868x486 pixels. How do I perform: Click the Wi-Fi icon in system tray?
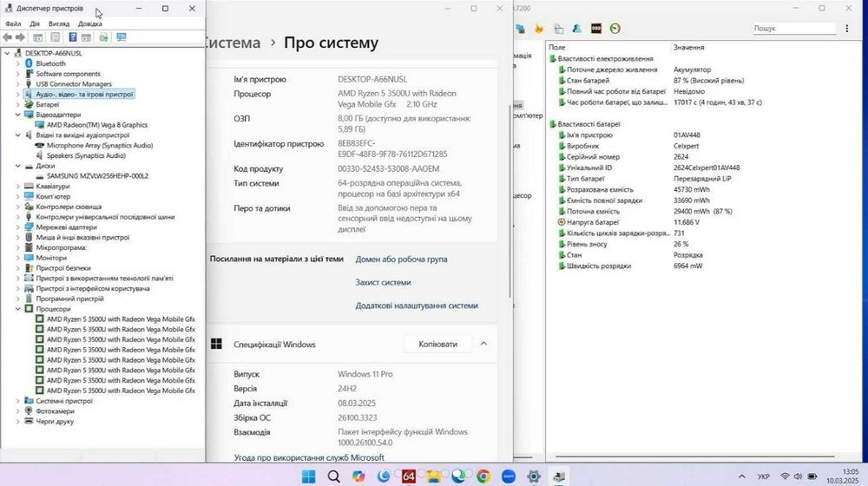pyautogui.click(x=785, y=476)
